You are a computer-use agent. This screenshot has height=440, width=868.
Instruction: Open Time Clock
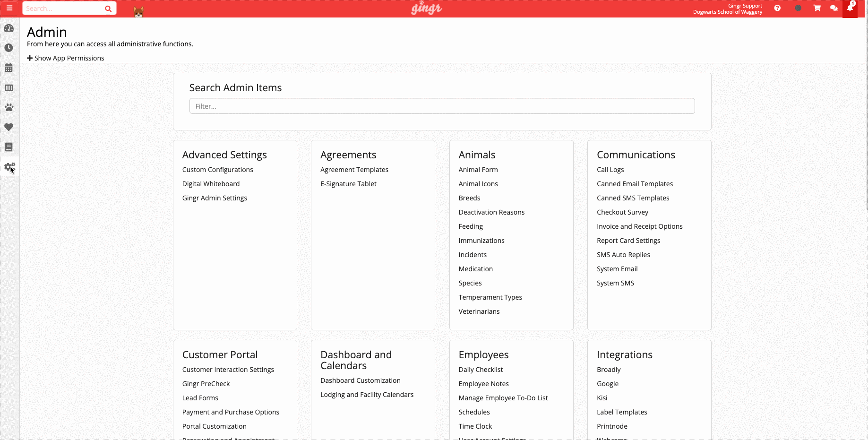point(475,426)
